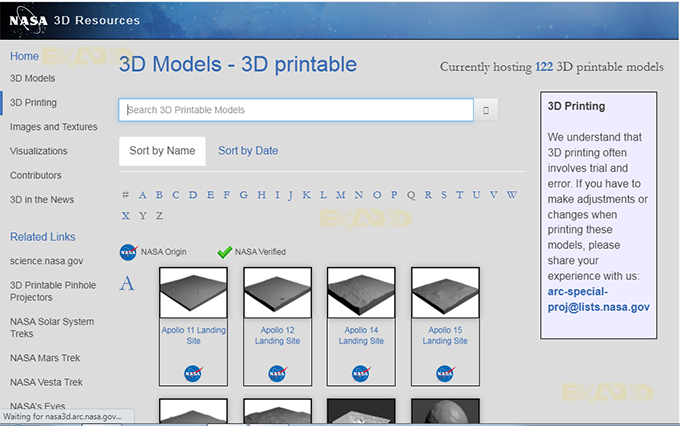Open 3D Models sidebar item
Screen dimensions: 680x426
click(33, 79)
